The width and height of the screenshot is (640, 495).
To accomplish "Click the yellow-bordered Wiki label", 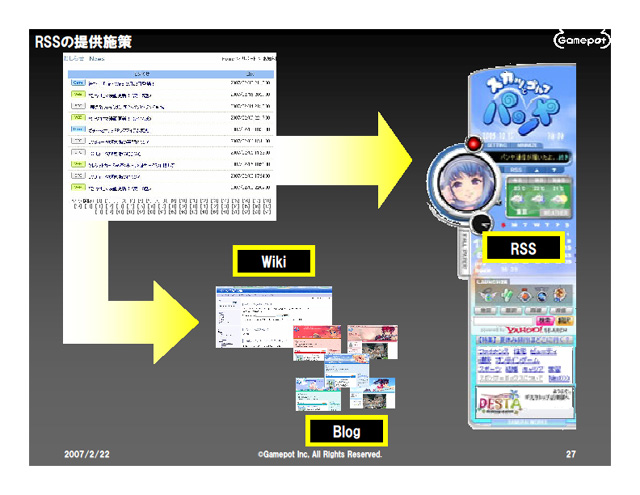I will (273, 262).
